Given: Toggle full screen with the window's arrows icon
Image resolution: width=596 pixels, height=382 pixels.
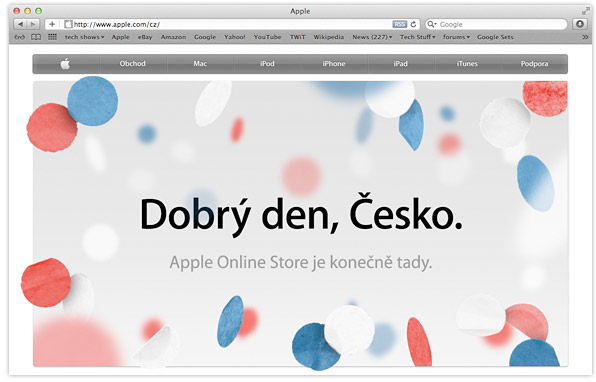Looking at the screenshot, I should point(585,11).
